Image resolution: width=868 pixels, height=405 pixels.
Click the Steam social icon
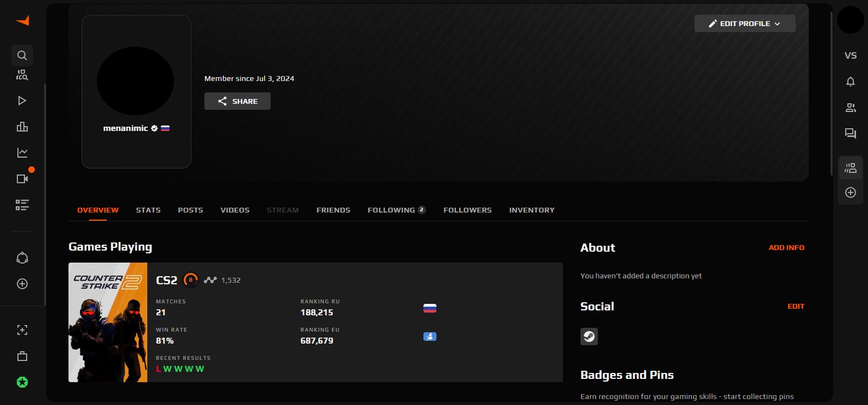pyautogui.click(x=589, y=337)
